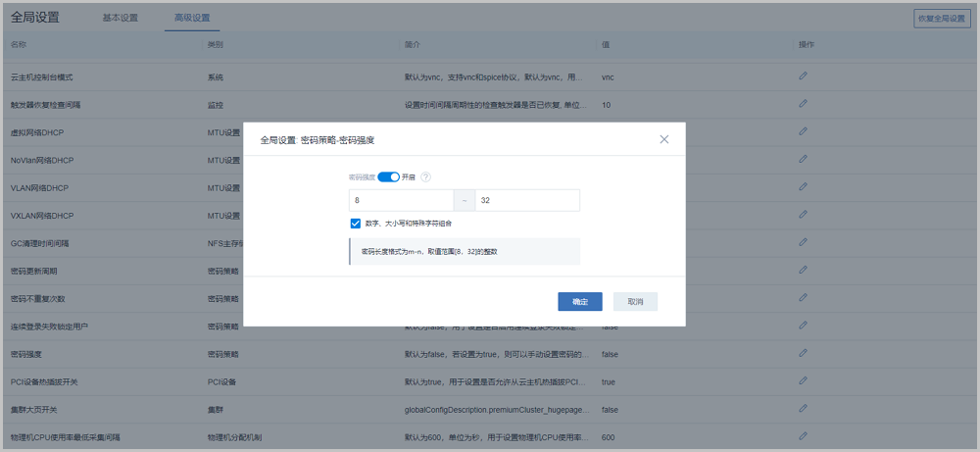
Task: Click the help icon beside 密码强度 toggle
Action: (x=425, y=177)
